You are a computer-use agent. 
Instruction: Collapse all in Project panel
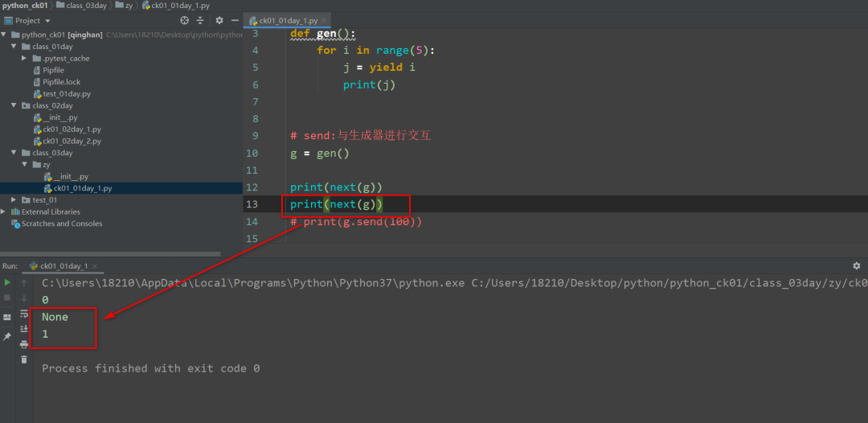click(x=200, y=20)
